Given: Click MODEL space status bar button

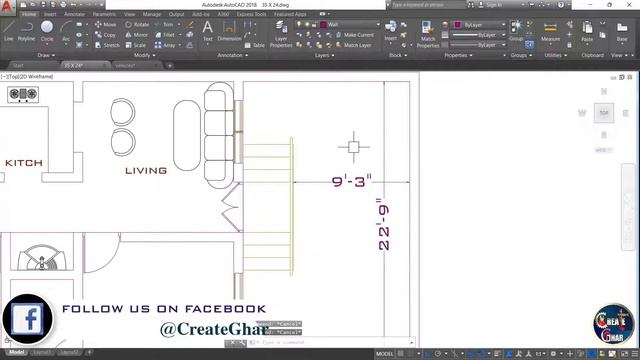Looking at the screenshot, I should coord(384,353).
